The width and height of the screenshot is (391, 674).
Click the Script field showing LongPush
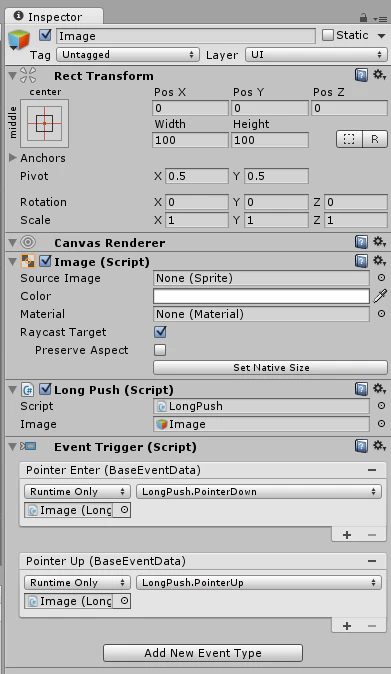(261, 406)
